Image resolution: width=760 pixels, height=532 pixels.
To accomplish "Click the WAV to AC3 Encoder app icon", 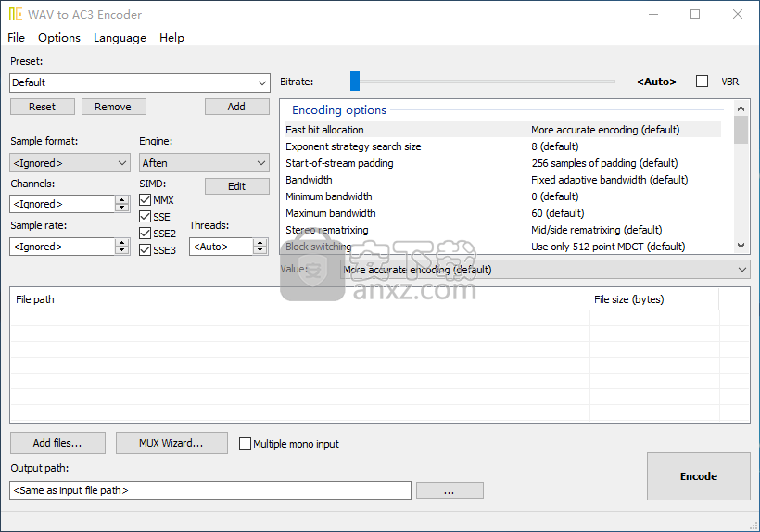I will (x=15, y=14).
